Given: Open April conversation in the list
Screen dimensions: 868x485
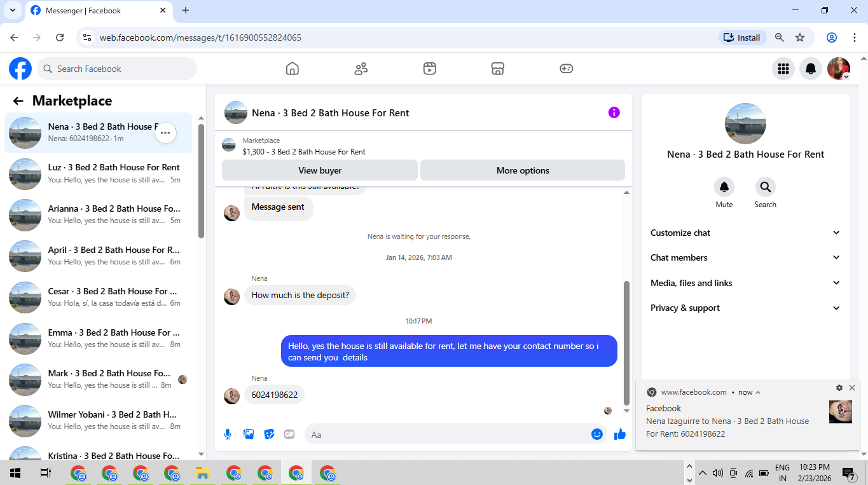Looking at the screenshot, I should click(x=99, y=256).
